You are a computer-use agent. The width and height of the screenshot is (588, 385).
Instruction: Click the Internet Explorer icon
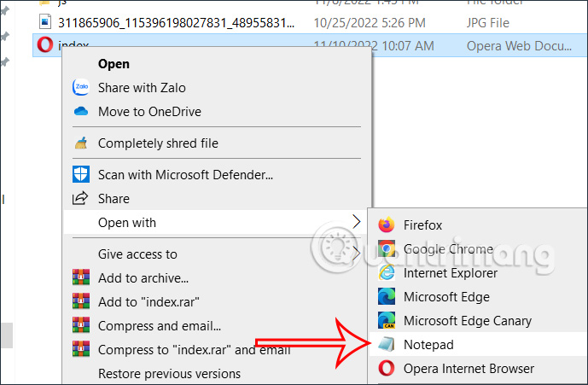click(387, 273)
